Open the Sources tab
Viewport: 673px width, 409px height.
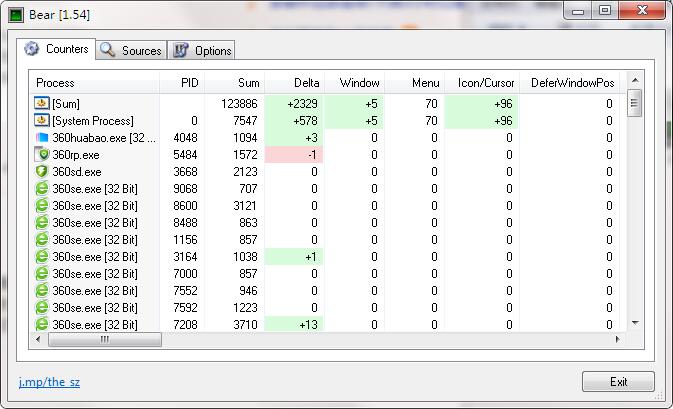(131, 50)
